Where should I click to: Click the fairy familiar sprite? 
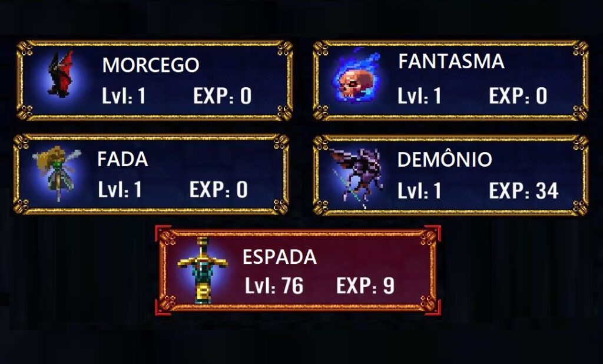(57, 173)
